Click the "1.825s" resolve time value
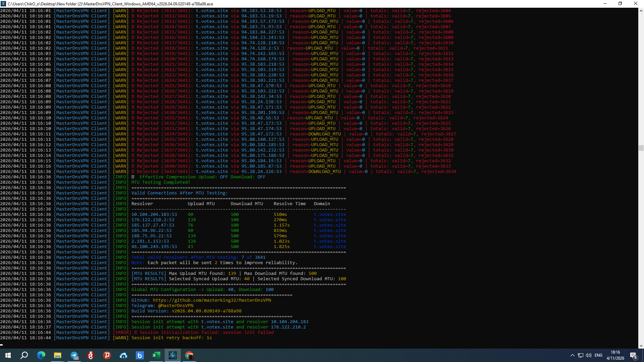Screen dimensions: 644x362 click(281, 247)
